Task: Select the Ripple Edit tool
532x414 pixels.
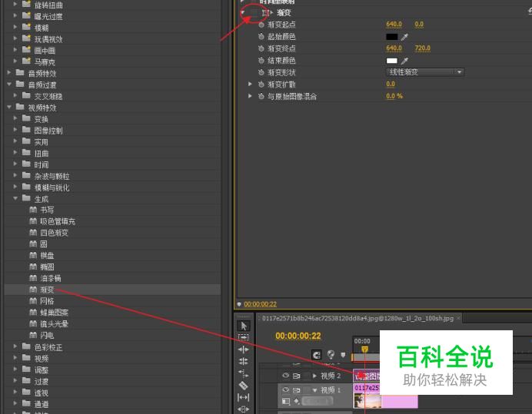Action: pos(243,349)
